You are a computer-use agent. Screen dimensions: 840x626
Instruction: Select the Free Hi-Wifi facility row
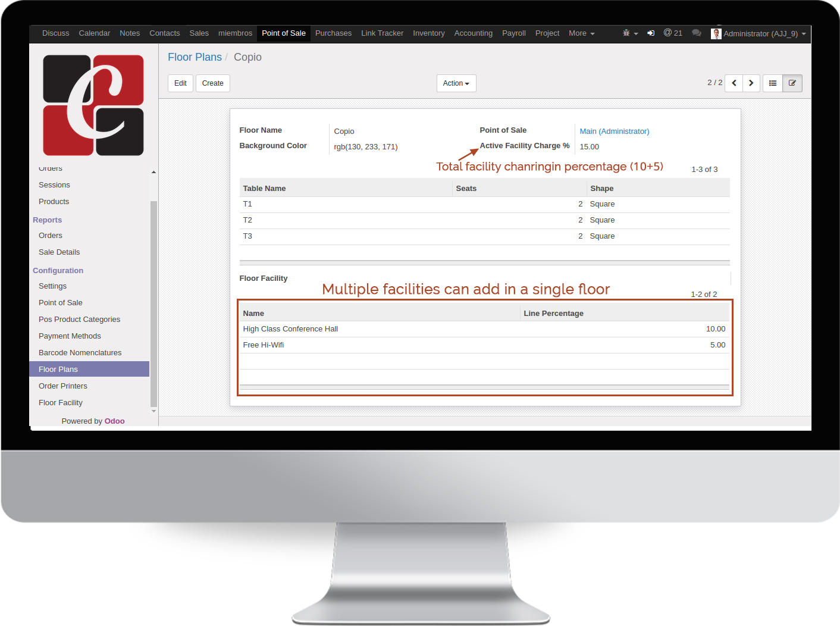[x=485, y=345]
